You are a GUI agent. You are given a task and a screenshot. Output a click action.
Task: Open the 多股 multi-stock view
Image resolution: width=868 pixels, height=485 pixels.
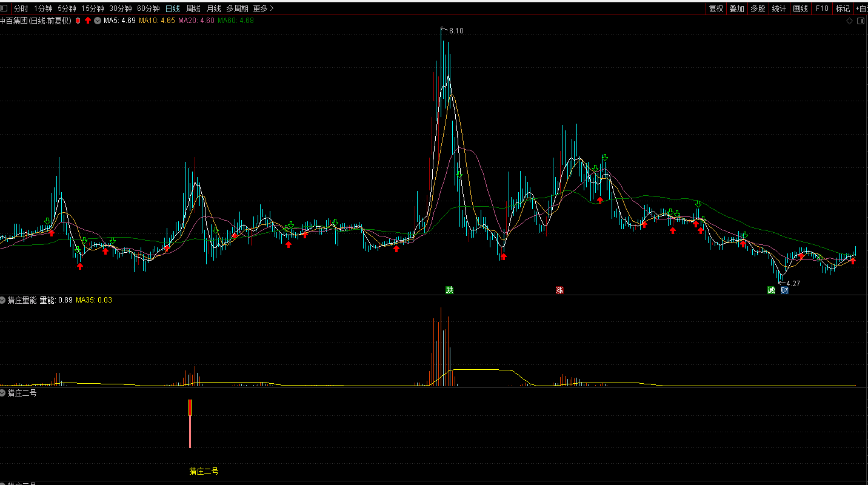point(758,8)
